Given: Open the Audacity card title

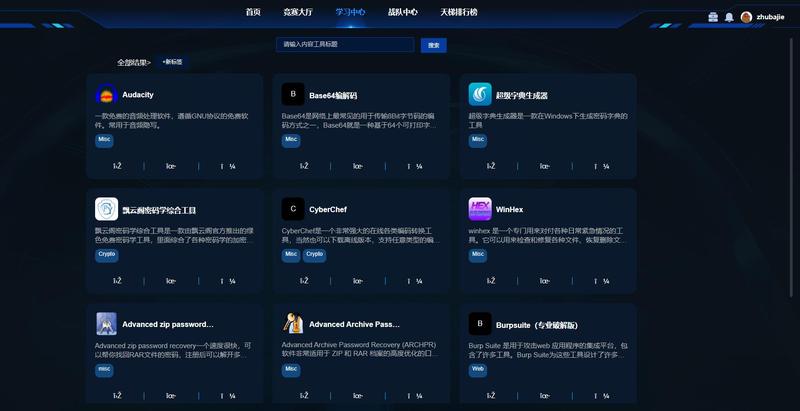Looking at the screenshot, I should point(138,95).
